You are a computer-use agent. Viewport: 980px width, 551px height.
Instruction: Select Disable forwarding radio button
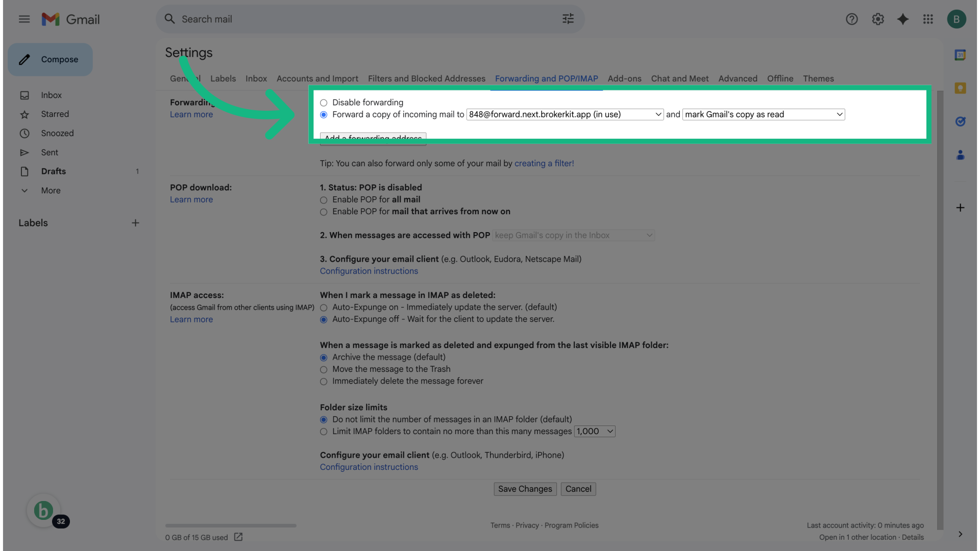[x=324, y=103]
